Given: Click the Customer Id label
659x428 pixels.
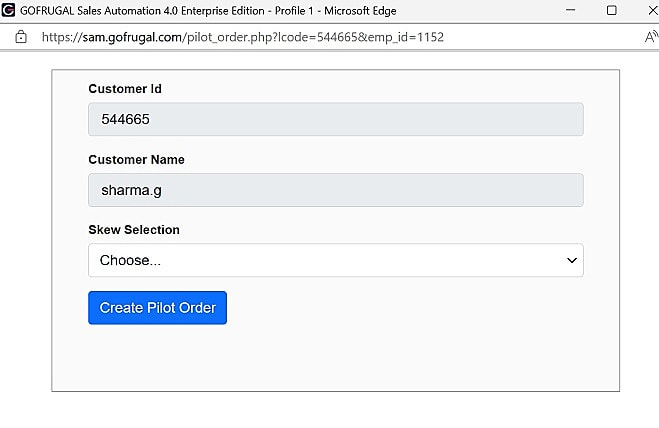Looking at the screenshot, I should (x=125, y=89).
